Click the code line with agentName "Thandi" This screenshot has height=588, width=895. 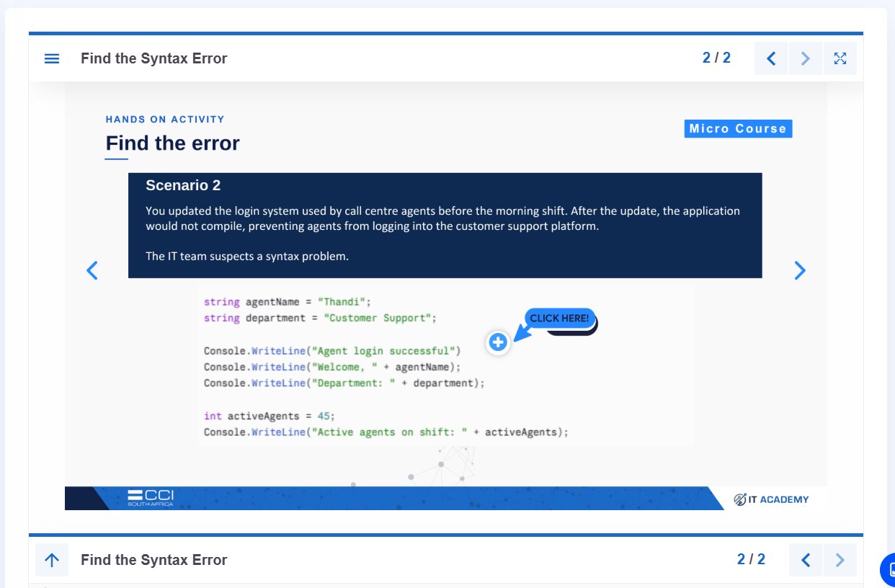[x=288, y=302]
